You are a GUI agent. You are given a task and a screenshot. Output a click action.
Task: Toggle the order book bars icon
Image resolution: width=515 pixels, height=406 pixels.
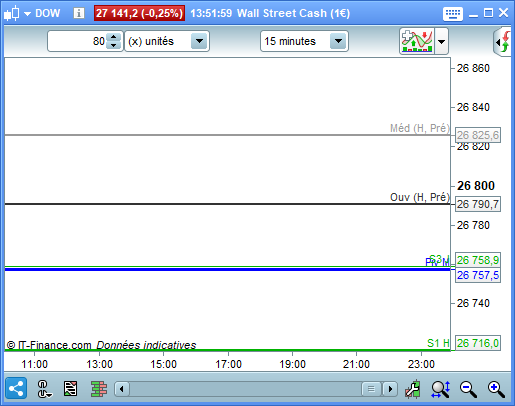pos(99,389)
